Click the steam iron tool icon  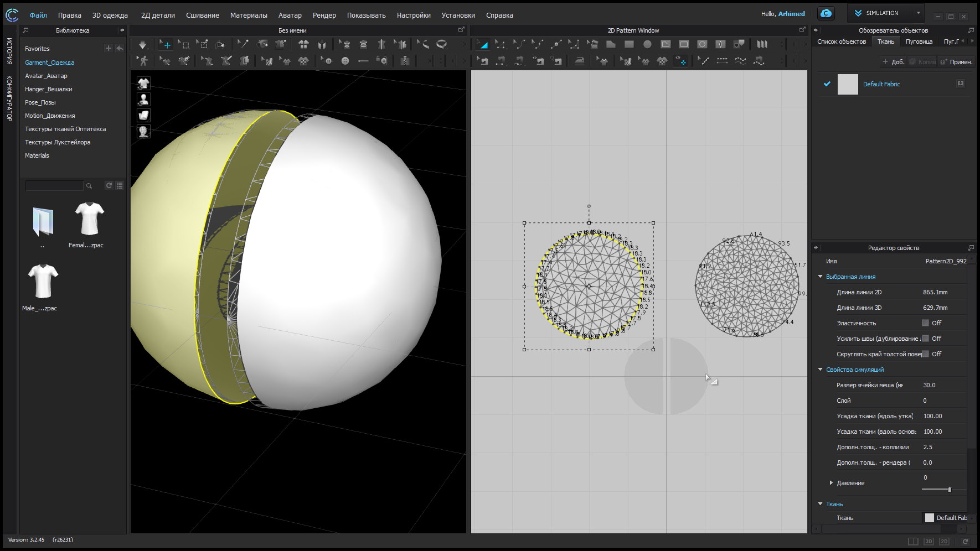579,61
